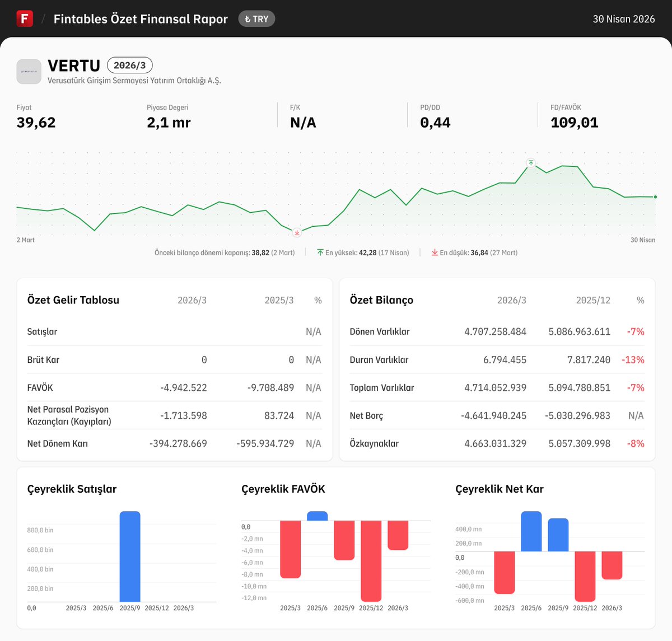Click the -12,0 mn axis label

[x=254, y=598]
